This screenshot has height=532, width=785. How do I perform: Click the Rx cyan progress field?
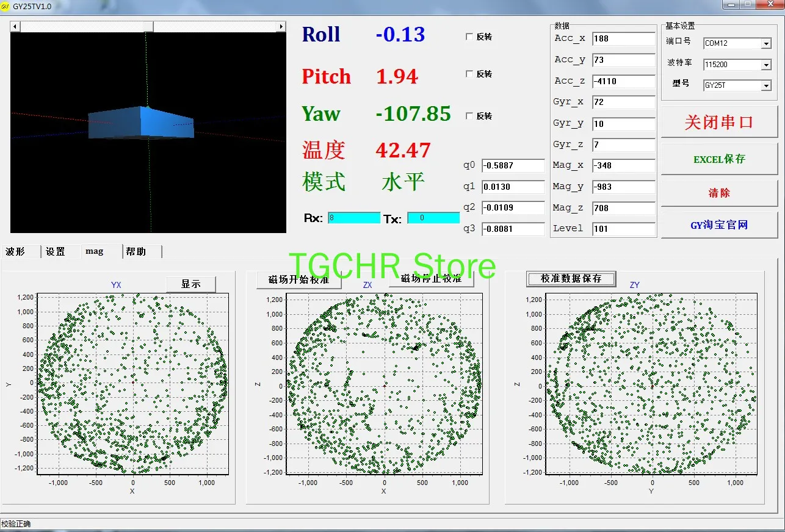point(354,218)
